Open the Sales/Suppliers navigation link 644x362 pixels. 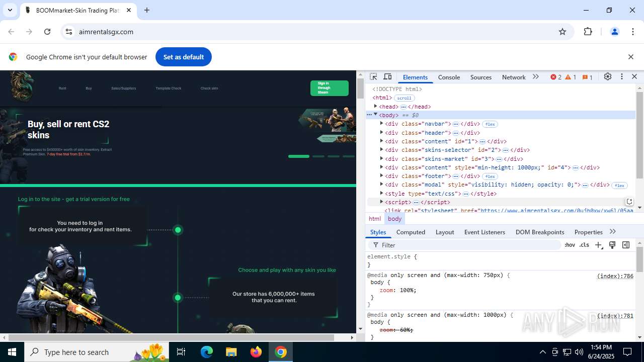pyautogui.click(x=124, y=88)
